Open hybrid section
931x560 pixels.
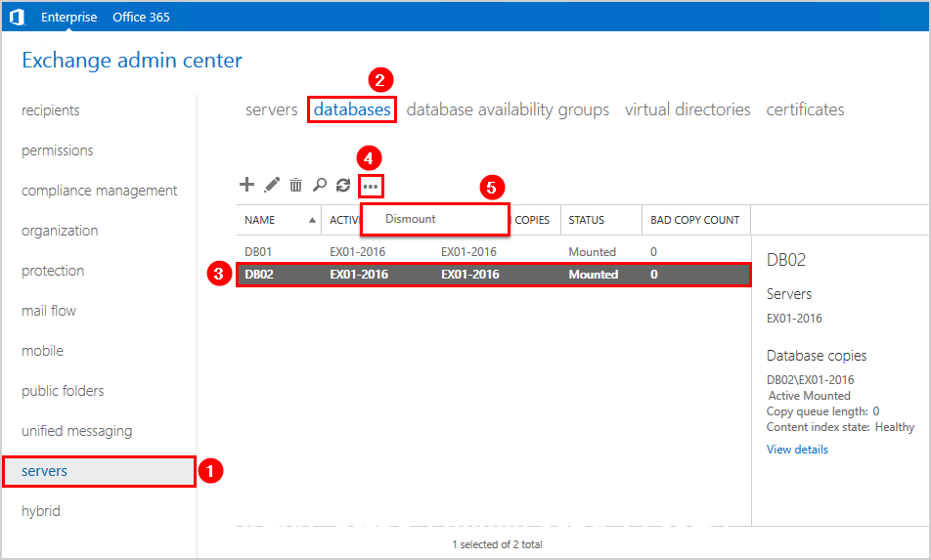click(41, 511)
